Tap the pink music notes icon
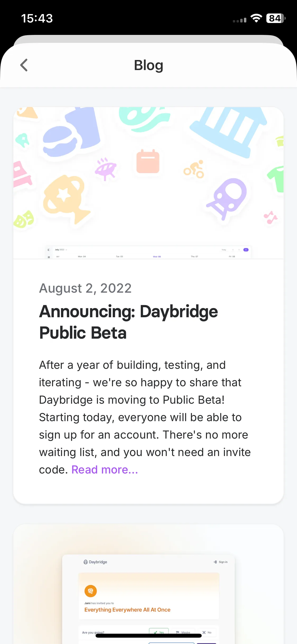 click(x=271, y=217)
